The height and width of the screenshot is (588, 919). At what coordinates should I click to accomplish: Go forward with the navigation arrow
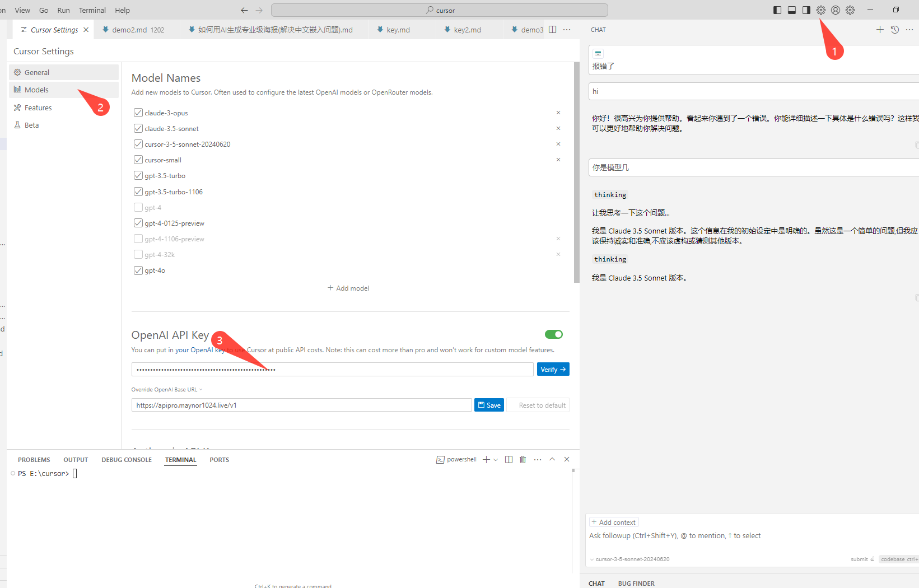pyautogui.click(x=259, y=10)
